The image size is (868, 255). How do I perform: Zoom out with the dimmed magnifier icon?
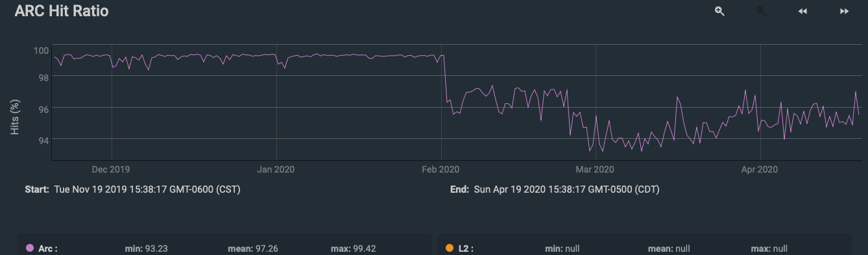(x=761, y=11)
